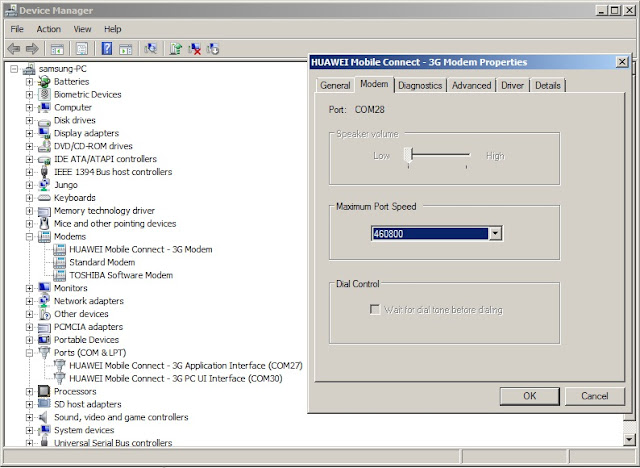Expand the Jungo node

coord(29,185)
